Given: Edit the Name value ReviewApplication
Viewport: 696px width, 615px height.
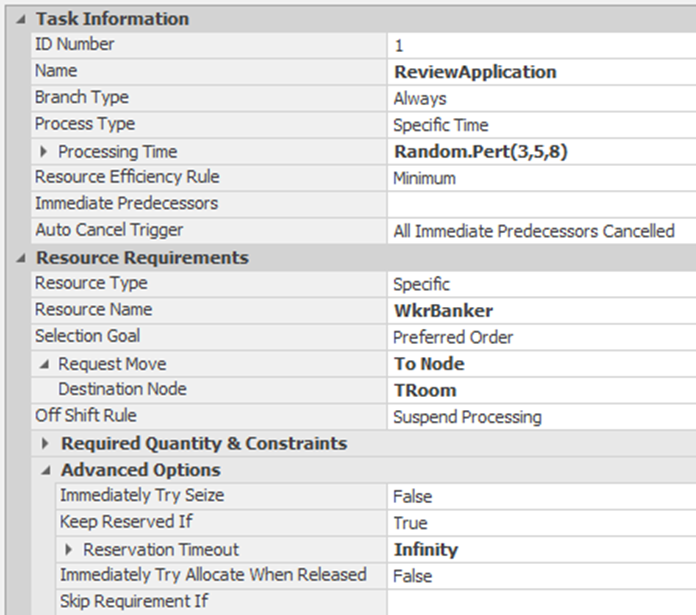Looking at the screenshot, I should point(542,72).
